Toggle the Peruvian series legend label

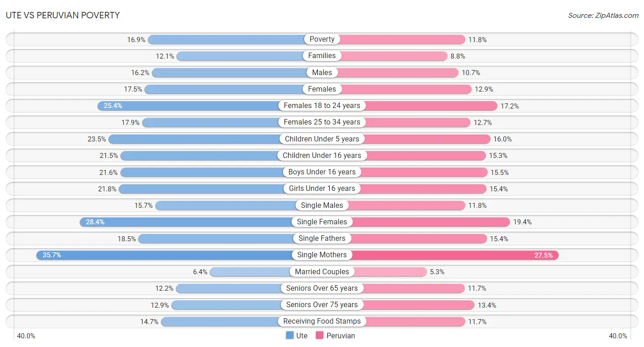[x=340, y=336]
